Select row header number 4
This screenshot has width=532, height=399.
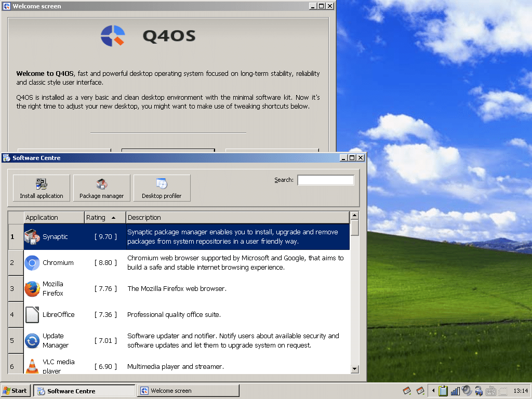[x=16, y=314]
